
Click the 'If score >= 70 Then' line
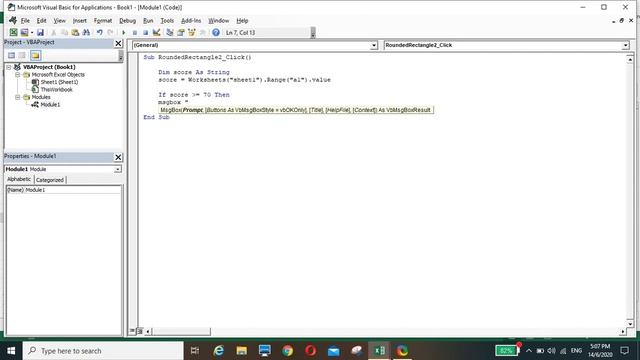[x=194, y=95]
